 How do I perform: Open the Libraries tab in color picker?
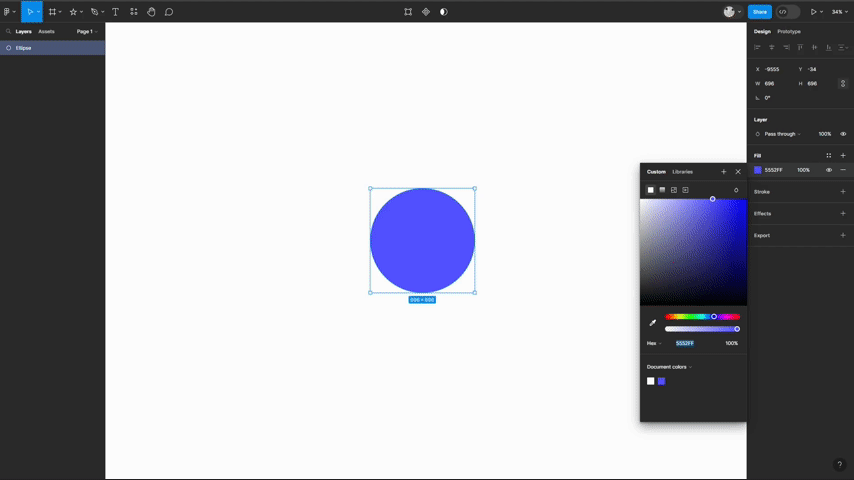click(682, 172)
